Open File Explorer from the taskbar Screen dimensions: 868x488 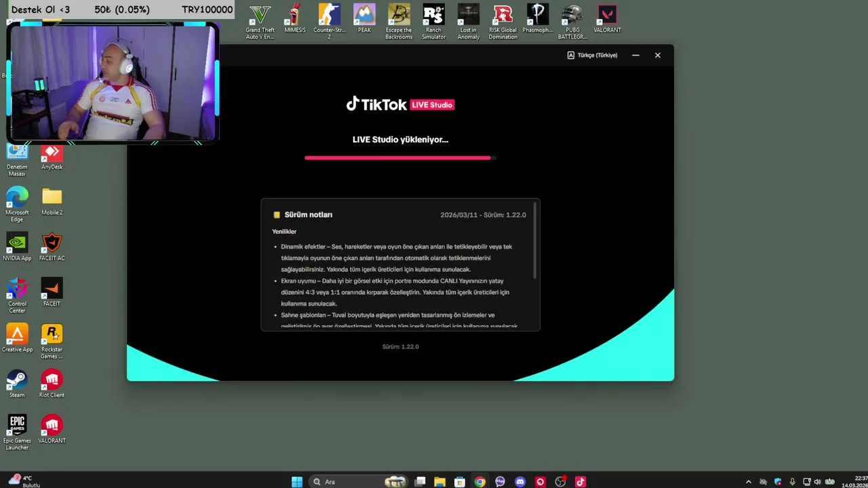(x=440, y=482)
